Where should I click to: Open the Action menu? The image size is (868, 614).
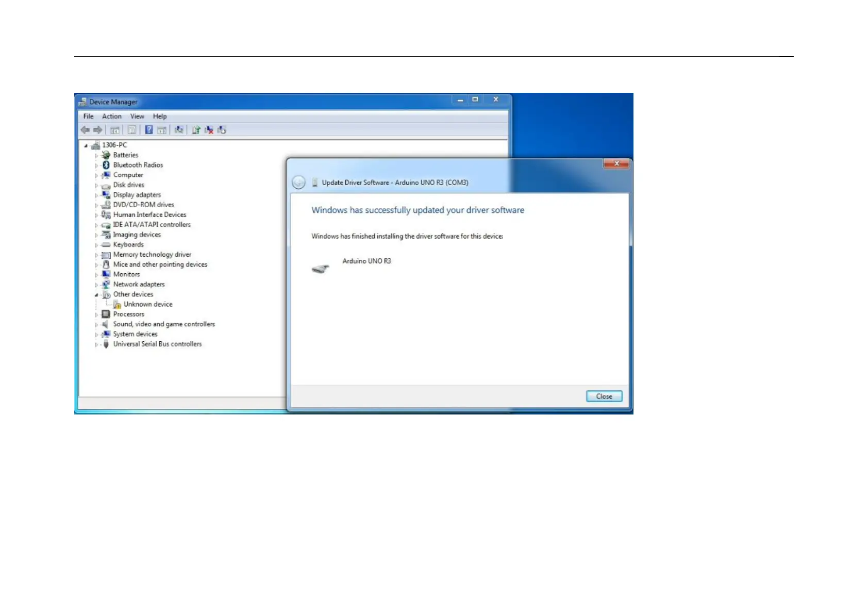click(x=112, y=117)
